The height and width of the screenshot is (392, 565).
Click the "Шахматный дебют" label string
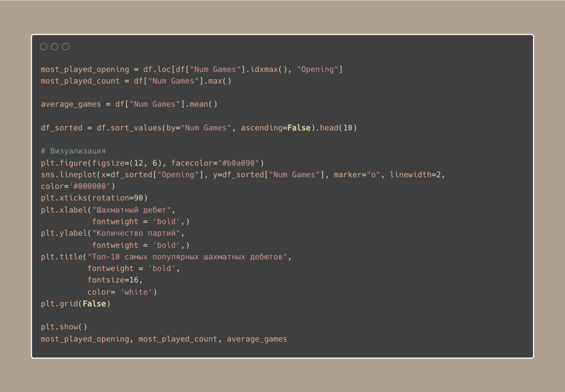pos(131,210)
